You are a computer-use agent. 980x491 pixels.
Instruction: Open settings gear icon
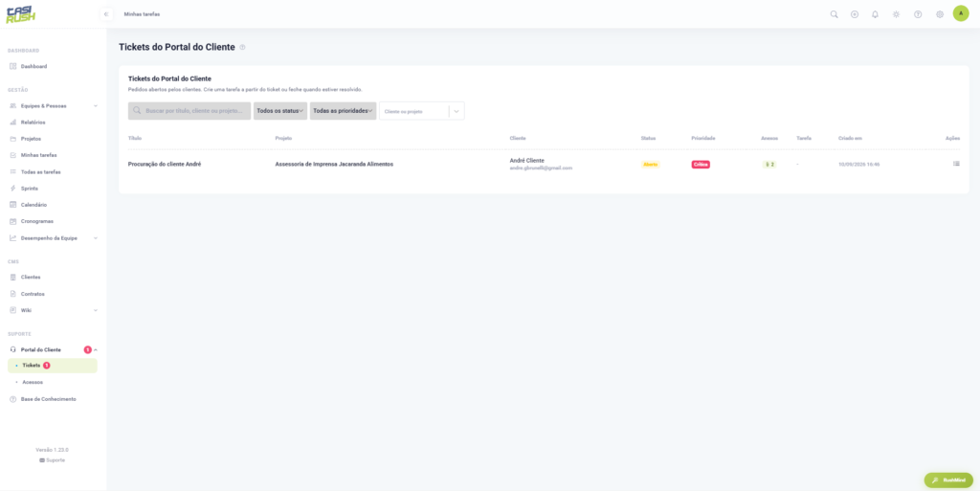(940, 14)
